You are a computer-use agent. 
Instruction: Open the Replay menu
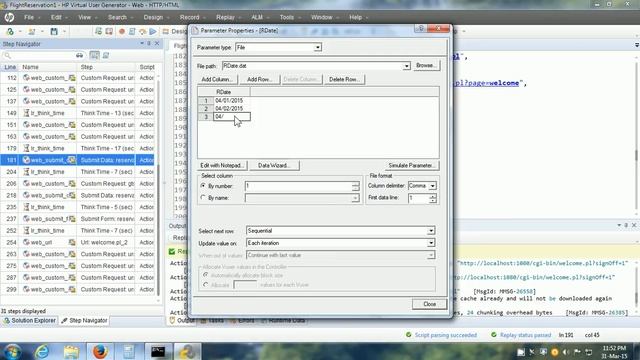point(226,18)
